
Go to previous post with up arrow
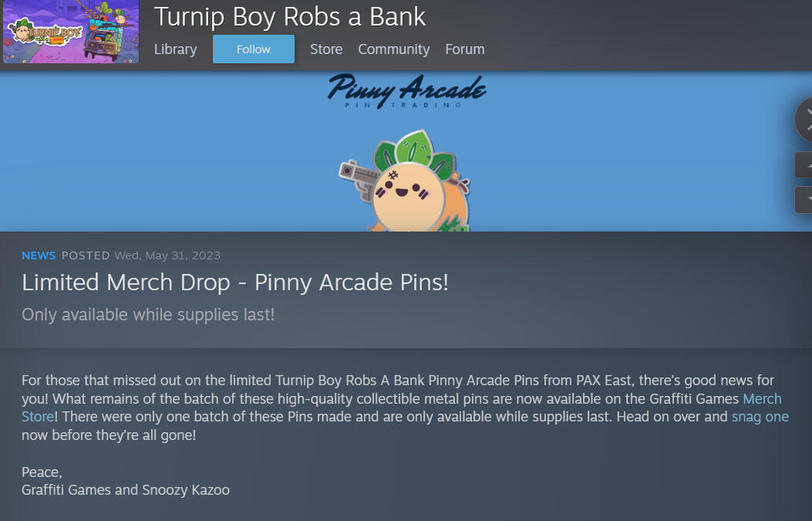click(804, 165)
